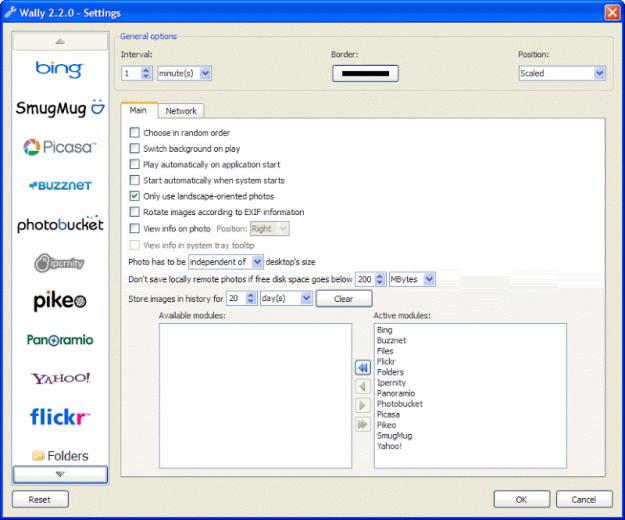The image size is (625, 520).
Task: Enable Rotate images according to EXIF
Action: 135,212
